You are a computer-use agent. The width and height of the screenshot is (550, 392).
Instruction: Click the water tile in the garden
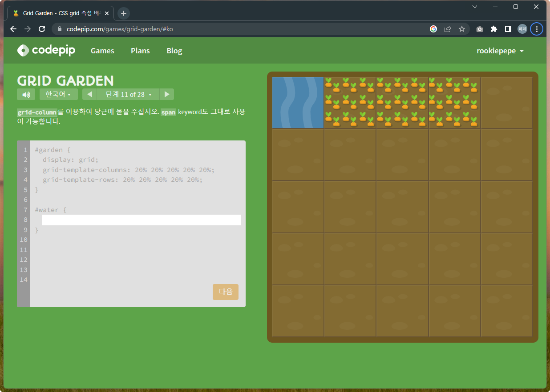[298, 103]
